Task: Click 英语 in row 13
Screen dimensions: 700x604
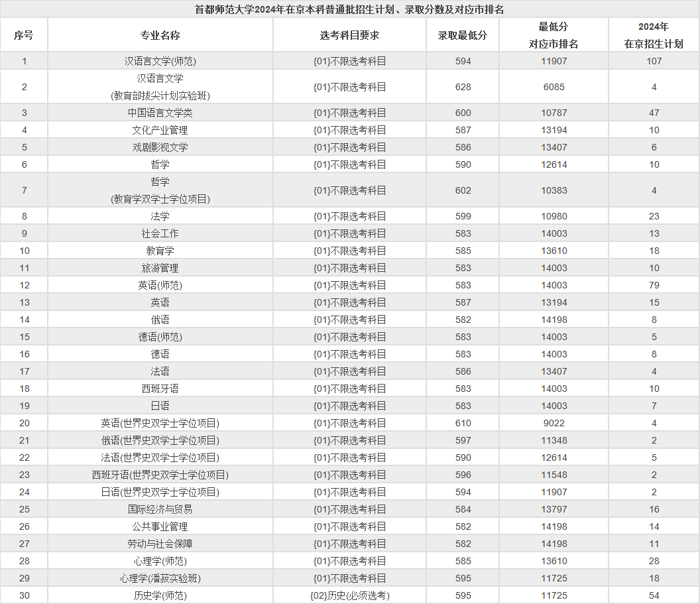Action: [160, 303]
